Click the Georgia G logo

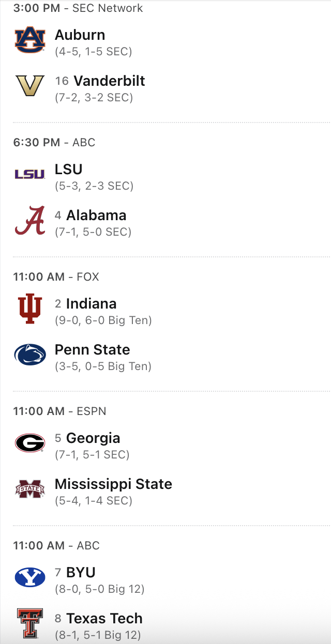tap(30, 443)
